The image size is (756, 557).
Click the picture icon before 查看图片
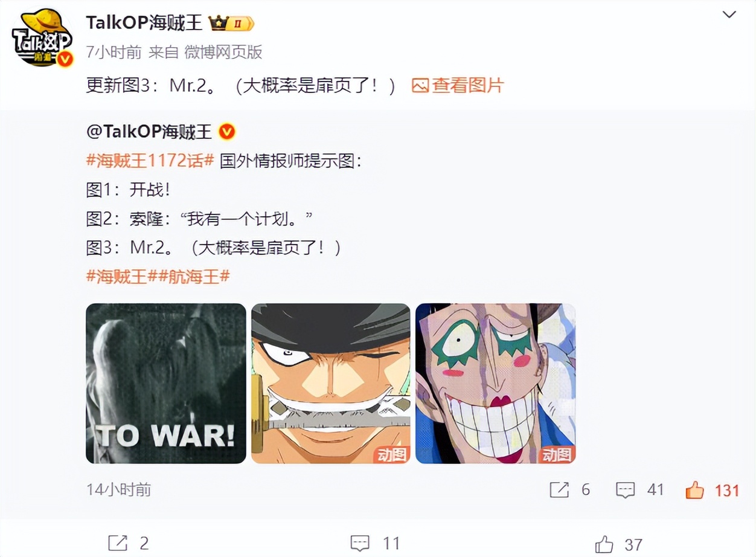420,86
